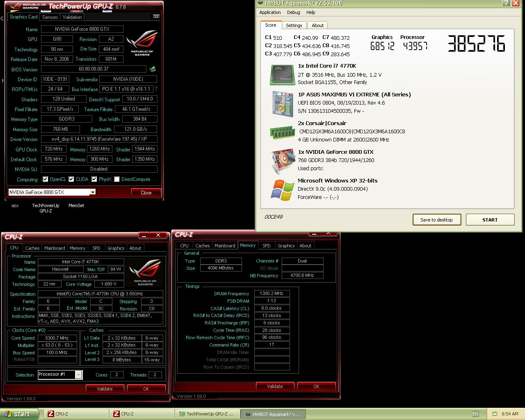Click OK in the left CPU-Z window
Viewport: 525px width, 420px height.
(x=146, y=388)
